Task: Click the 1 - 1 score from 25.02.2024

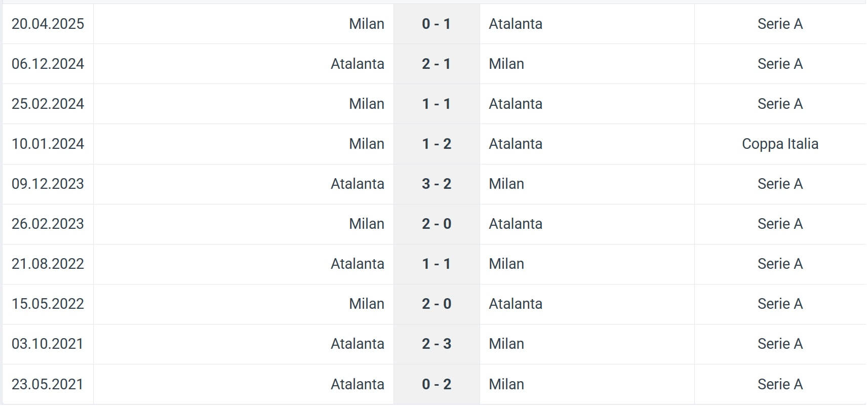Action: (436, 104)
